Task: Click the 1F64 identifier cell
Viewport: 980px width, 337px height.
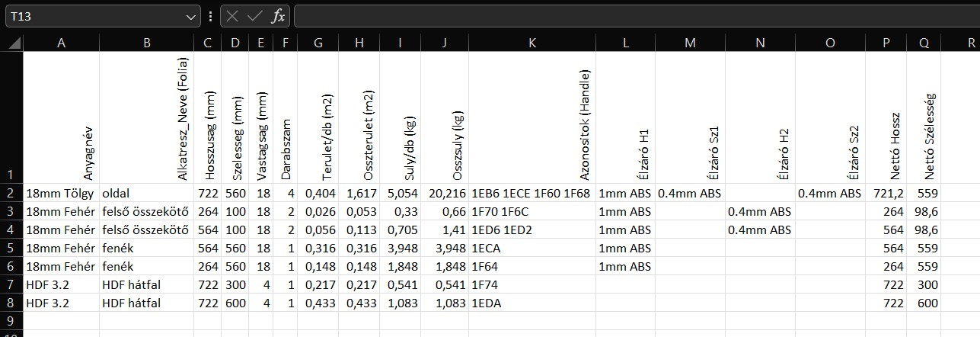Action: [531, 266]
